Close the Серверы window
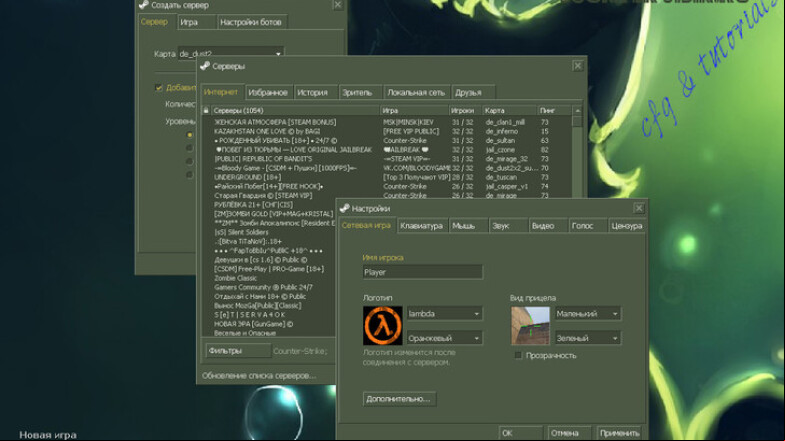 pos(578,66)
